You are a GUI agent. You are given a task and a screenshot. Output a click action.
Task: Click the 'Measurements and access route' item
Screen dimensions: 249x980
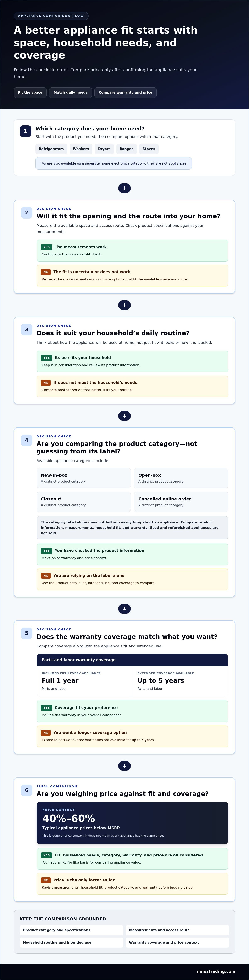pyautogui.click(x=178, y=930)
